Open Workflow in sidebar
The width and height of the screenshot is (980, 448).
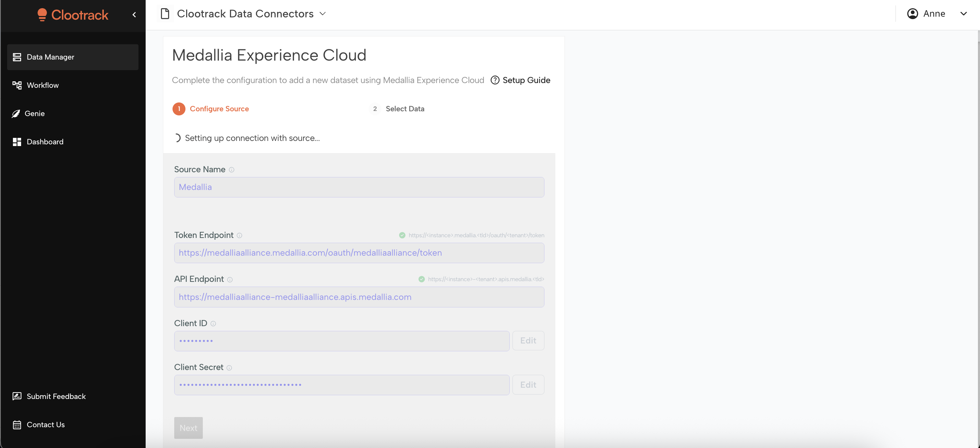point(73,85)
